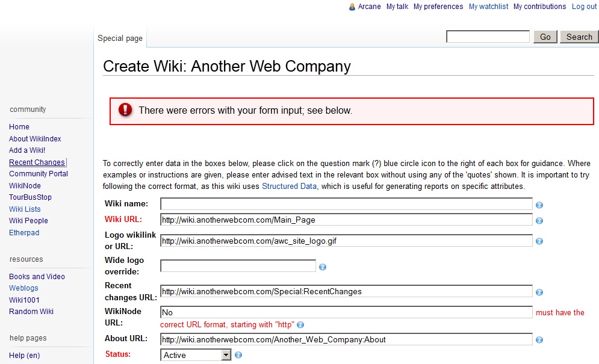
Task: Click help icon beside Status dropdown
Action: 238,356
